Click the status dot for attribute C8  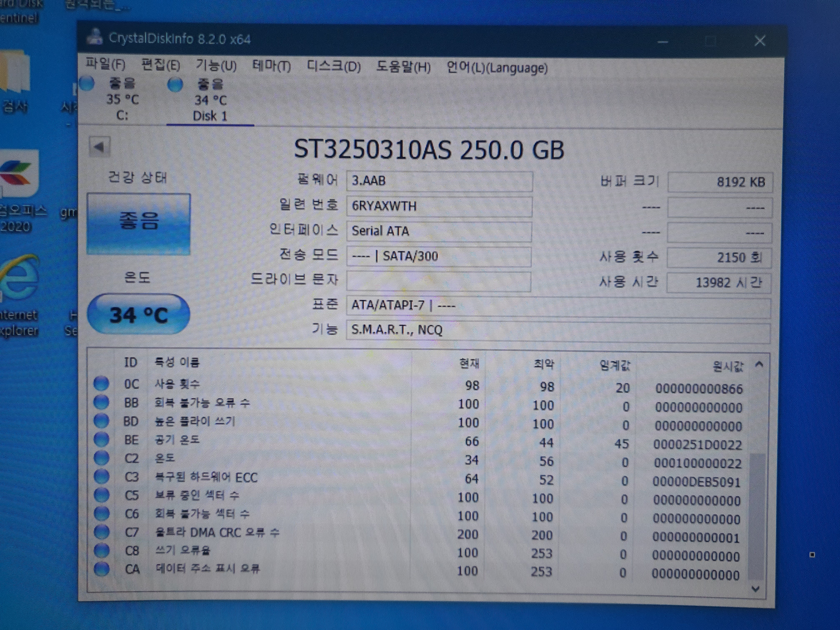(102, 550)
